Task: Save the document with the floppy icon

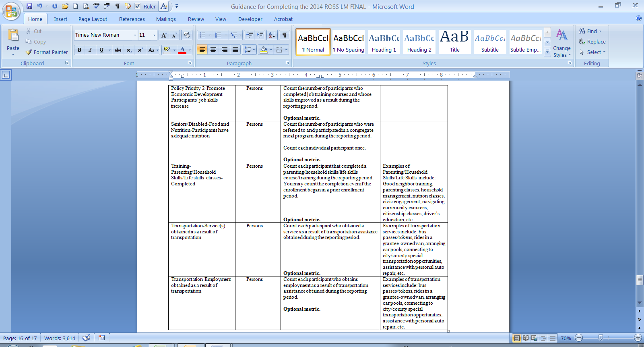Action: [x=29, y=6]
